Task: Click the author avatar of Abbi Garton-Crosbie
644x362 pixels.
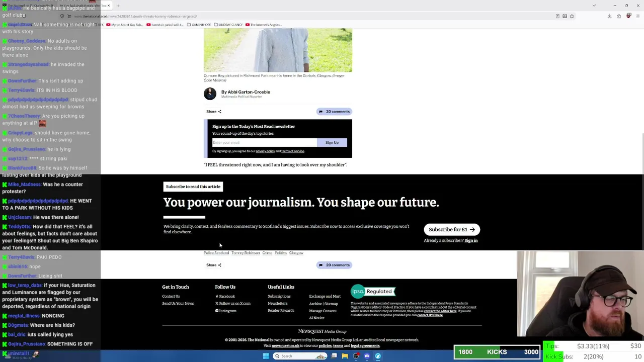Action: click(x=210, y=94)
